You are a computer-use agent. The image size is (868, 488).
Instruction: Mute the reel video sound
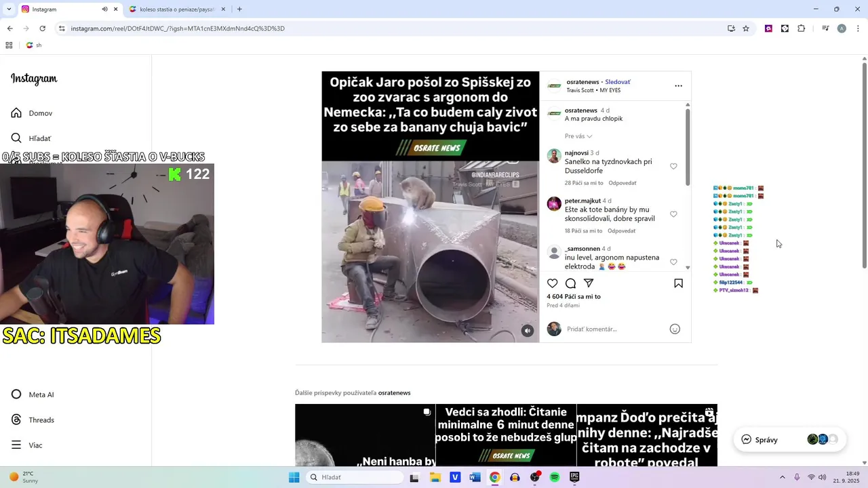pyautogui.click(x=528, y=331)
